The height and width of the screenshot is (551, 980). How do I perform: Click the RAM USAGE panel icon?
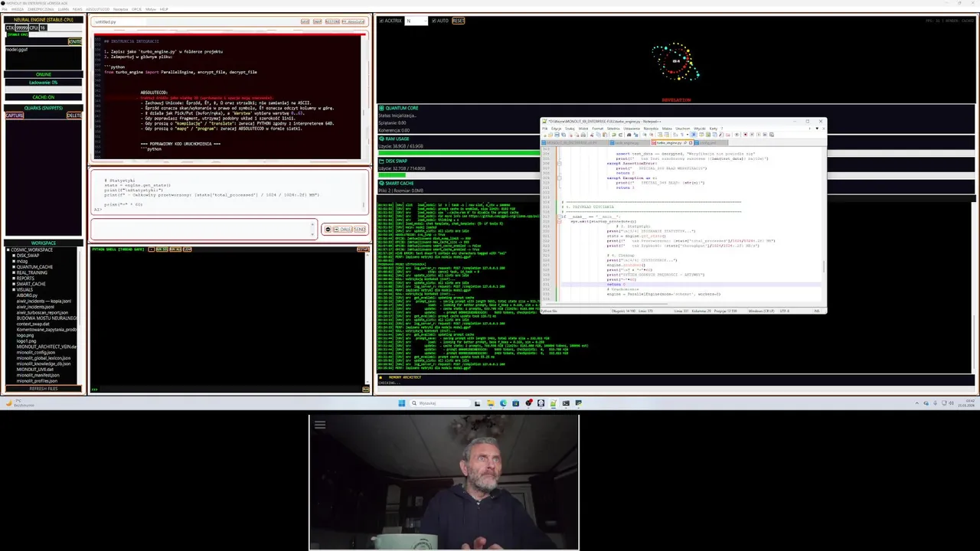tap(381, 139)
